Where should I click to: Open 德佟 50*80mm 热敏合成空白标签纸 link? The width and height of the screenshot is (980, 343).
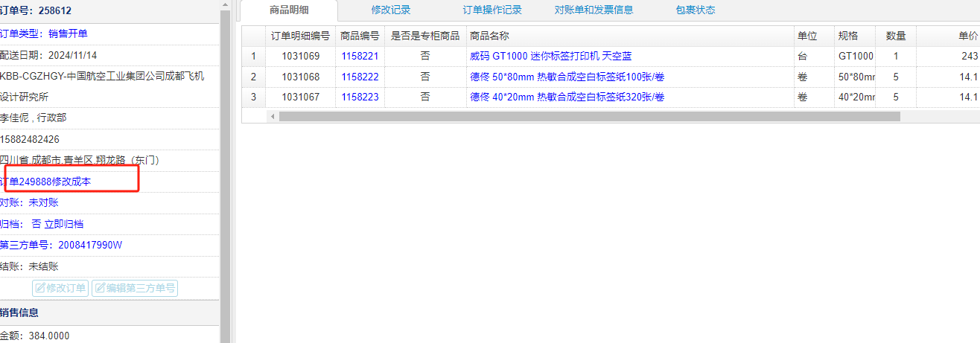[567, 77]
